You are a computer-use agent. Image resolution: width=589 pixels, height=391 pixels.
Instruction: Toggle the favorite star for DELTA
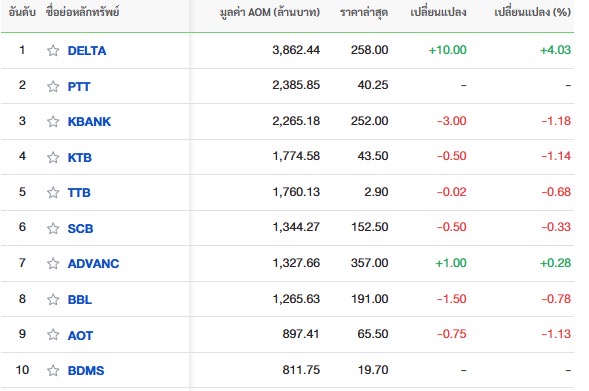tap(53, 50)
